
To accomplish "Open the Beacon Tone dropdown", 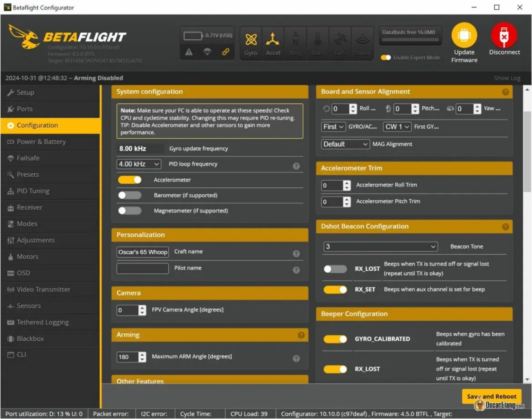I will pyautogui.click(x=380, y=246).
